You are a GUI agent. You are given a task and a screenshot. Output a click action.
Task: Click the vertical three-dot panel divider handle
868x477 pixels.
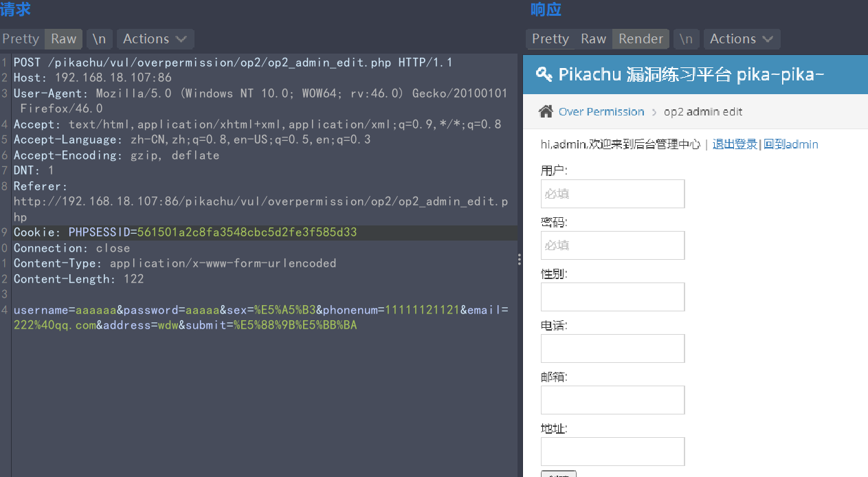519,259
